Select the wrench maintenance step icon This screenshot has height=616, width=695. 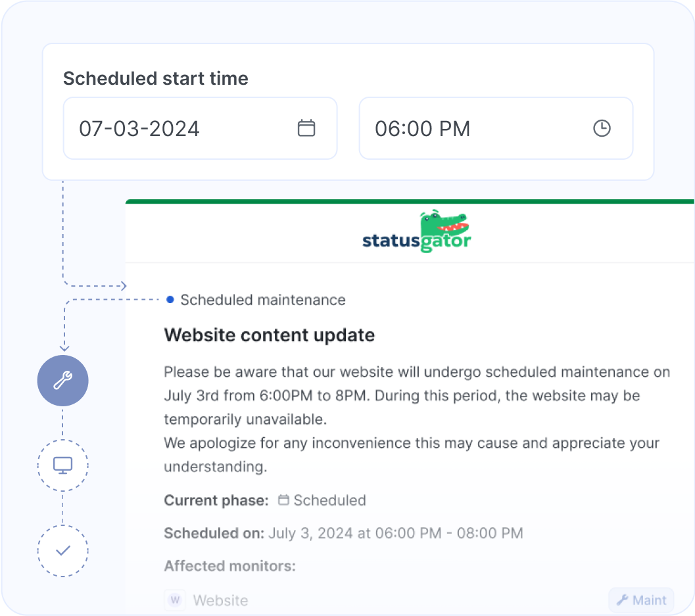(x=62, y=381)
